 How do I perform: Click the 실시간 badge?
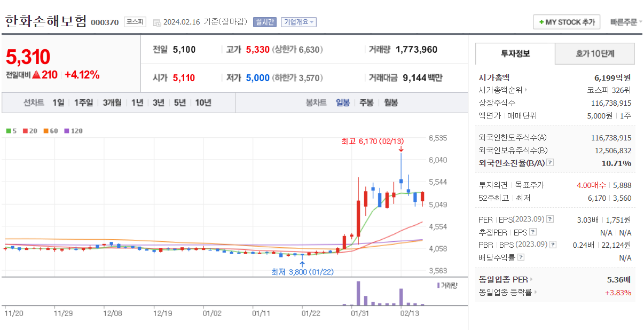coord(265,22)
